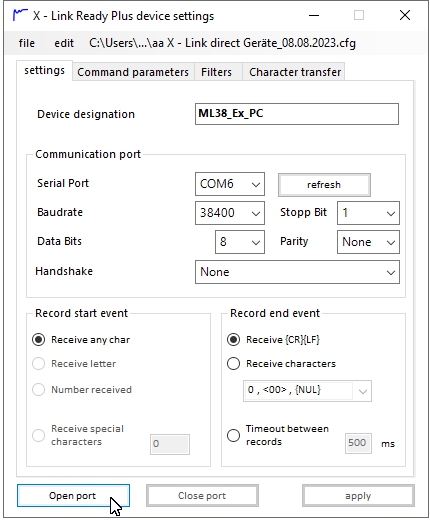Screen dimensions: 430x520
Task: Open the Baudrate 38400 dropdown
Action: tap(230, 213)
